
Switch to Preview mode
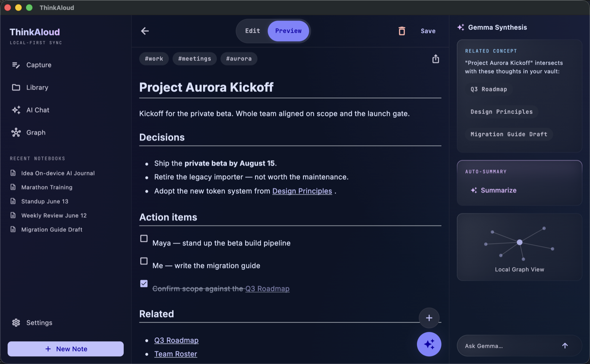[288, 31]
